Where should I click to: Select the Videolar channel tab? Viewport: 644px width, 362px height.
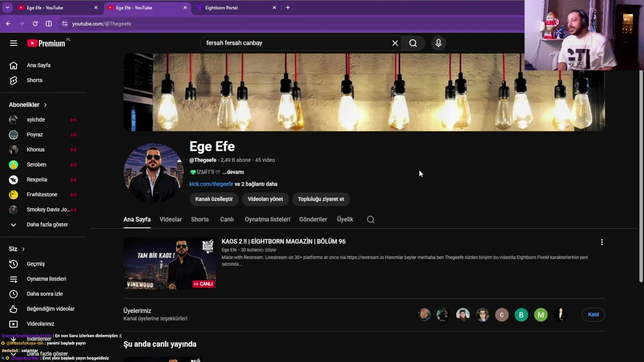tap(171, 220)
